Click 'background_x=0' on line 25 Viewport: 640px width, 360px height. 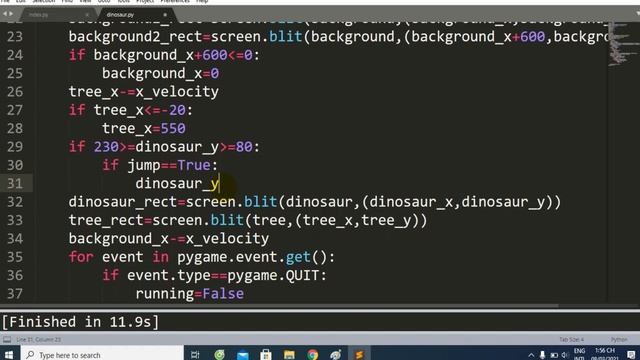click(160, 73)
